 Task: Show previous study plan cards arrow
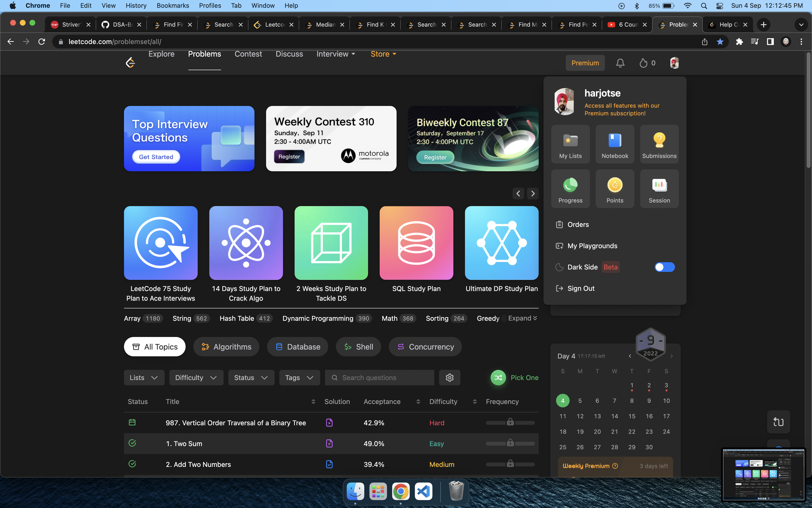pos(518,194)
